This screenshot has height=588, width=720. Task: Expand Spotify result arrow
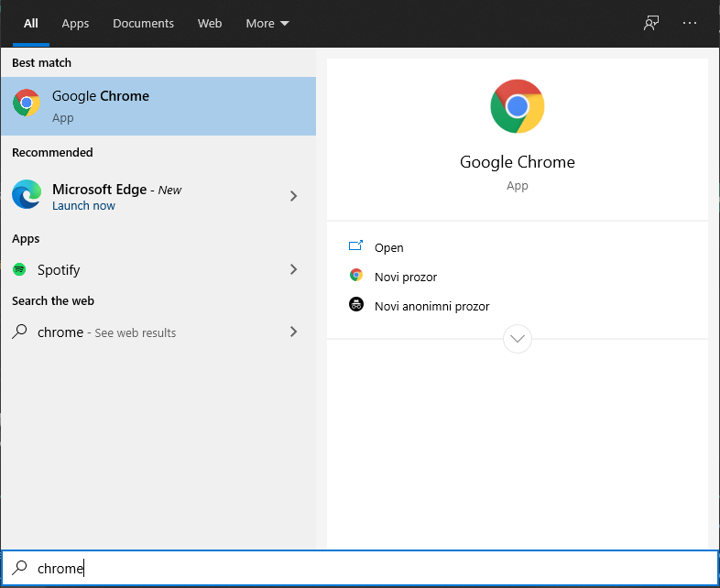293,269
